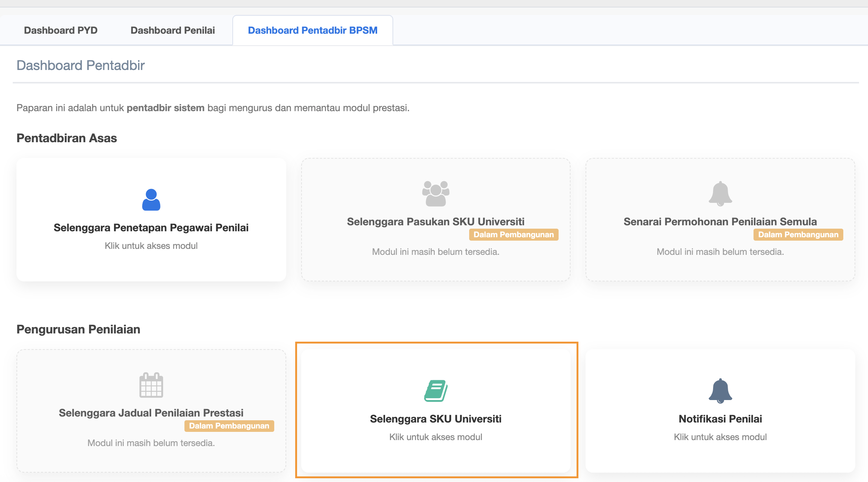Select the Dashboard Pentadbir BPSM tab
868x482 pixels.
point(312,30)
